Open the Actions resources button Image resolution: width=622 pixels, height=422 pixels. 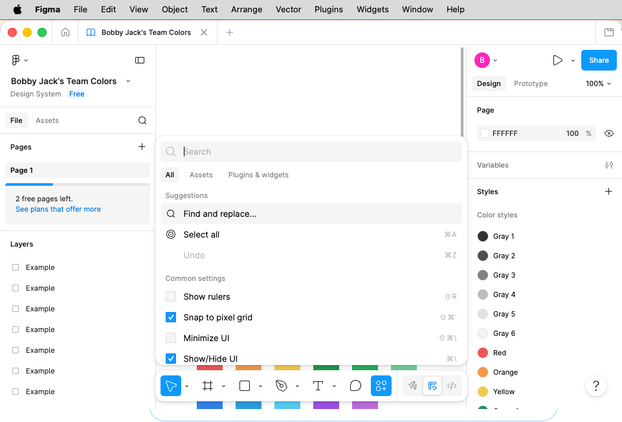[x=381, y=386]
